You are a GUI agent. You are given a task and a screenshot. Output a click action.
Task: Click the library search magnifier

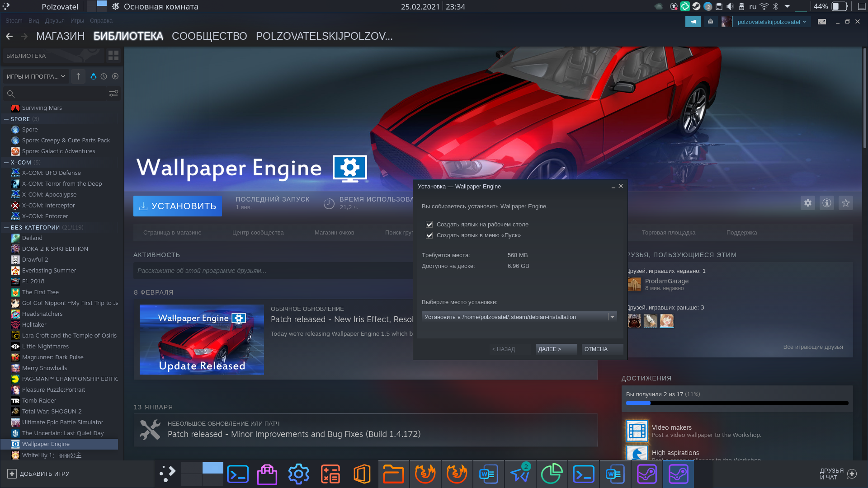pyautogui.click(x=11, y=94)
